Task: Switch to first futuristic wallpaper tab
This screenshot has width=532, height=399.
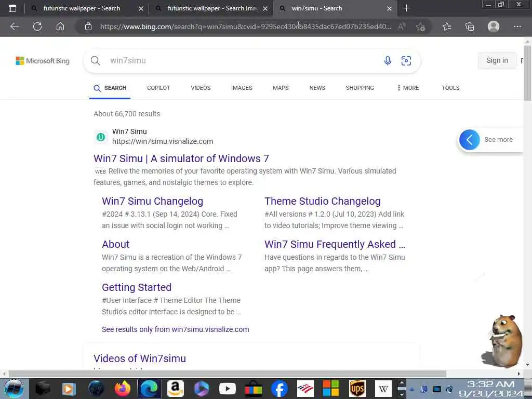Action: tap(82, 8)
